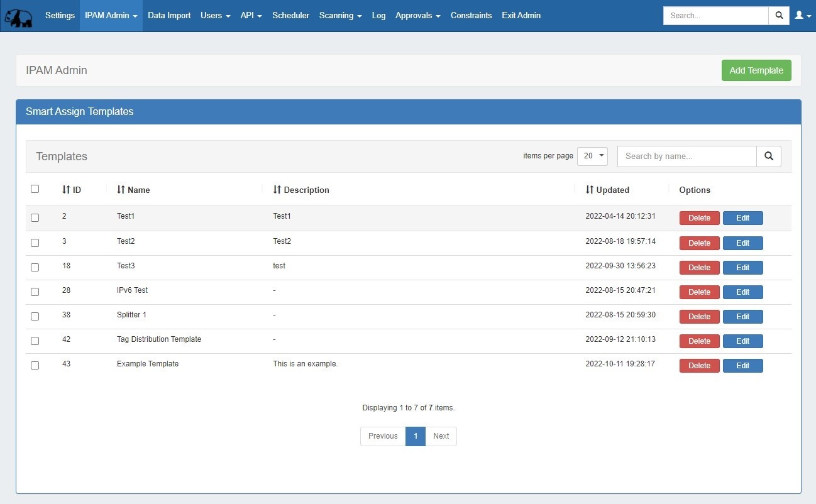This screenshot has width=816, height=504.
Task: Sort templates by Name column icon
Action: pos(121,190)
